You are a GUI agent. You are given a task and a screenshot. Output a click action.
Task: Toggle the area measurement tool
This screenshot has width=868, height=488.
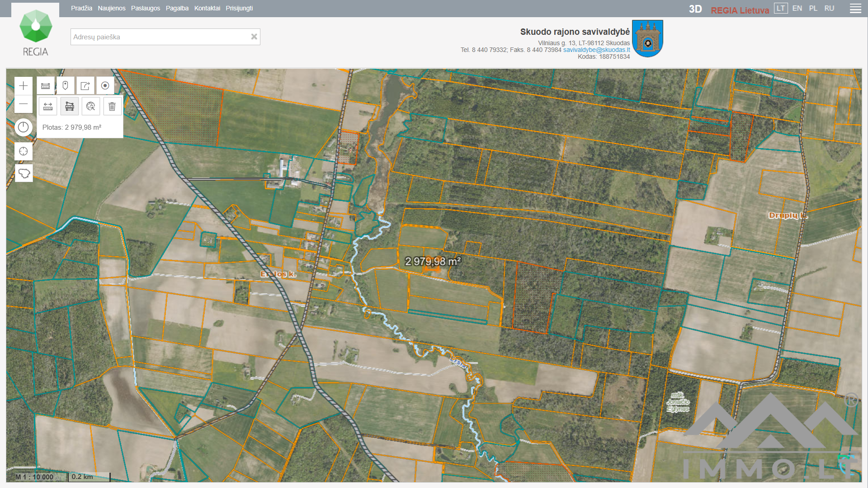pos(70,107)
